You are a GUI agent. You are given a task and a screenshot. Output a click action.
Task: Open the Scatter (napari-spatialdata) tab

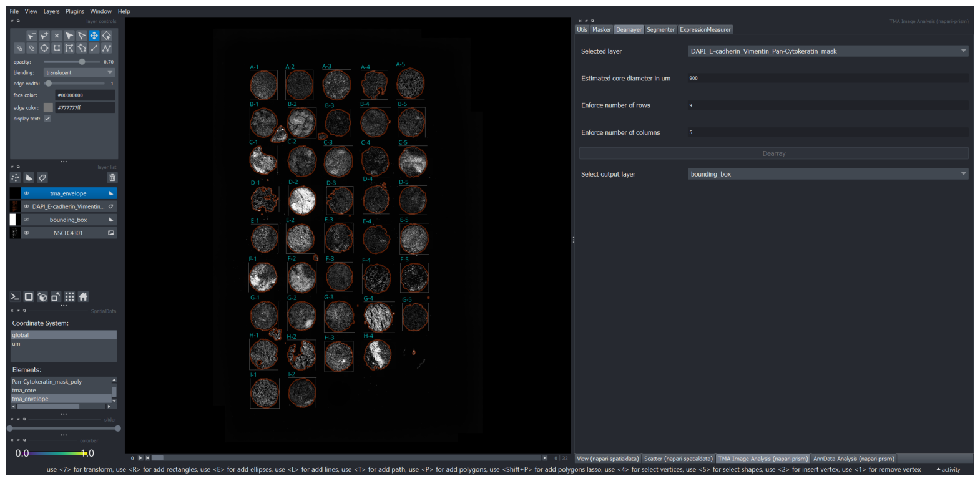pos(679,459)
